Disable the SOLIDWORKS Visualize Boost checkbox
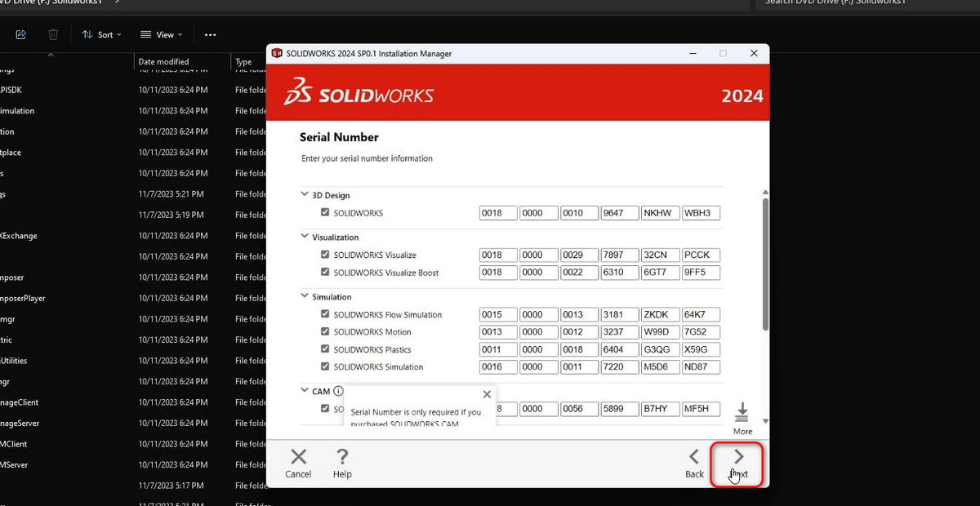The width and height of the screenshot is (980, 506). [x=325, y=273]
